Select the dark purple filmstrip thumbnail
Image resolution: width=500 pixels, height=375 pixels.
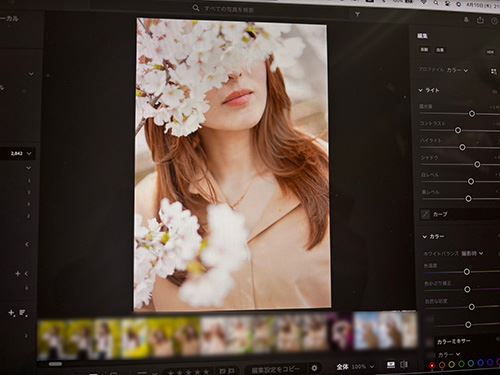[341, 332]
